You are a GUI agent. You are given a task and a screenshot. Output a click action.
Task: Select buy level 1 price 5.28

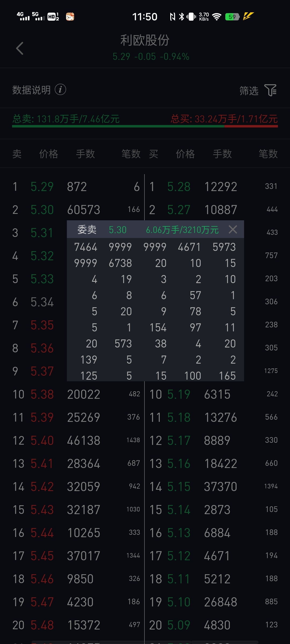point(179,187)
